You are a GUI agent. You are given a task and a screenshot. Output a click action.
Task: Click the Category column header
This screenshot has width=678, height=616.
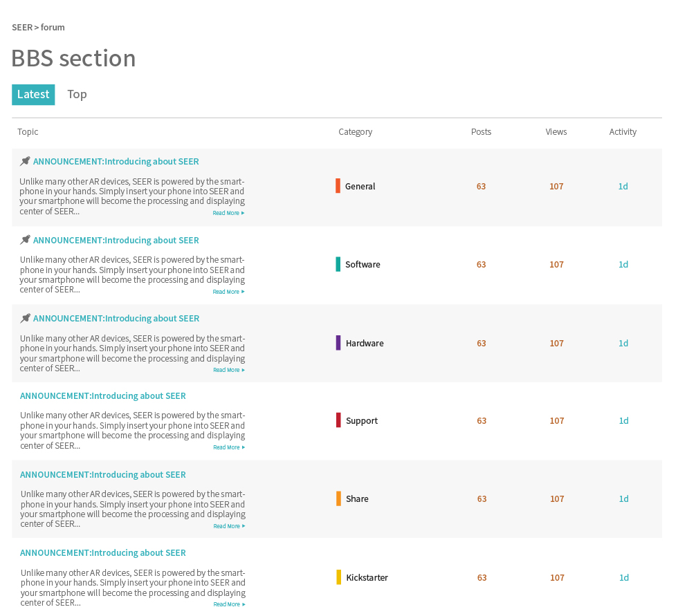pos(356,132)
